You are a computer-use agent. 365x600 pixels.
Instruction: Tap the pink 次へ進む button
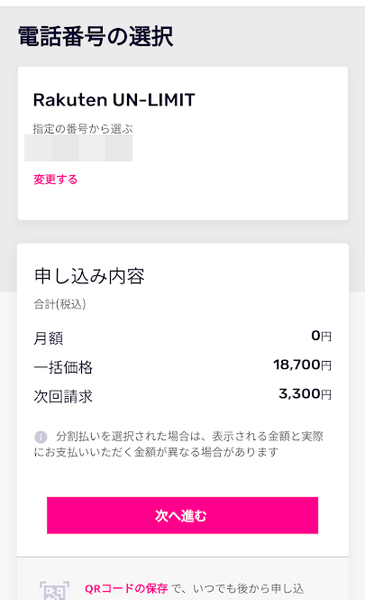pos(182,515)
